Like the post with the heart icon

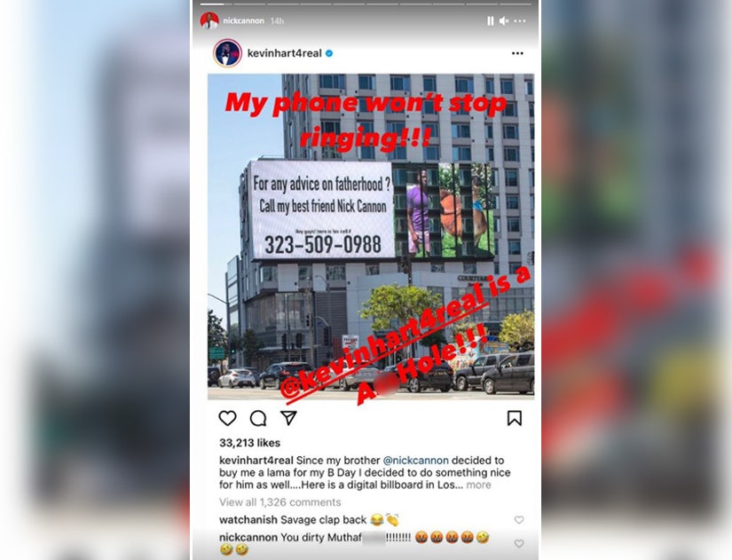click(x=227, y=418)
